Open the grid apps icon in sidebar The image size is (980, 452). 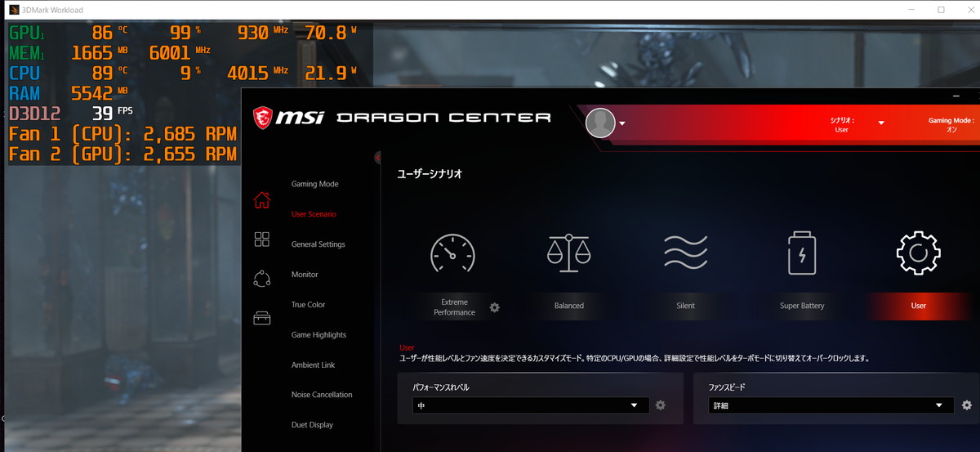(x=261, y=239)
